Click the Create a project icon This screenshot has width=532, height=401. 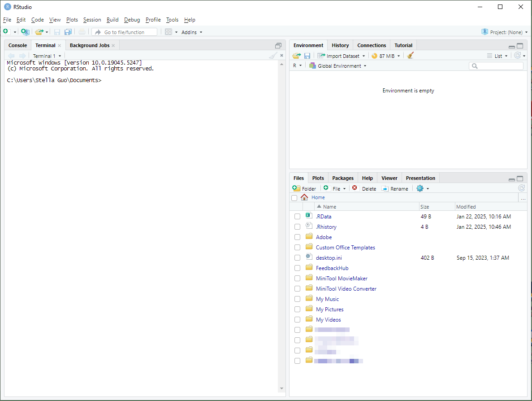[25, 32]
